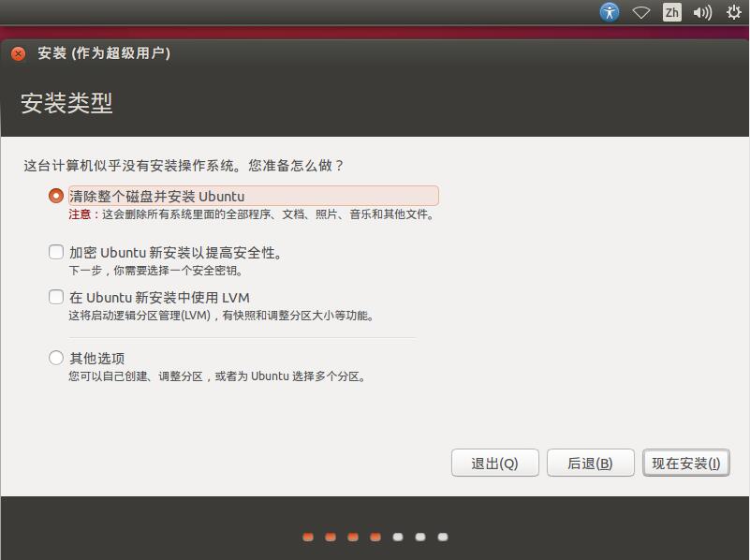750x560 pixels.
Task: Click the fourth orange progress dot
Action: pos(375,537)
